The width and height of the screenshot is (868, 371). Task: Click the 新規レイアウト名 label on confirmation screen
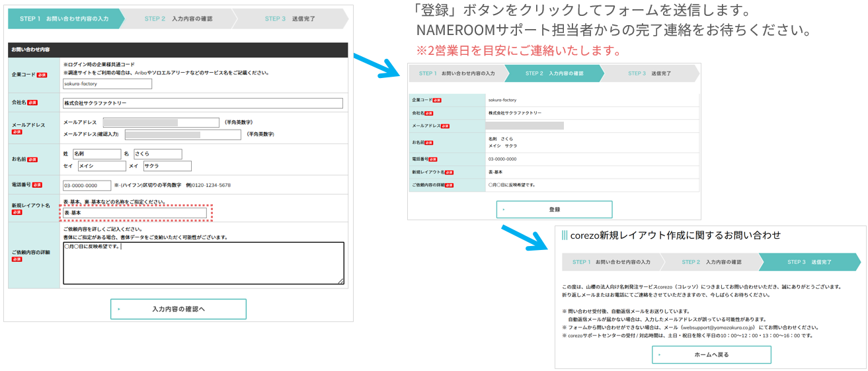click(x=428, y=172)
